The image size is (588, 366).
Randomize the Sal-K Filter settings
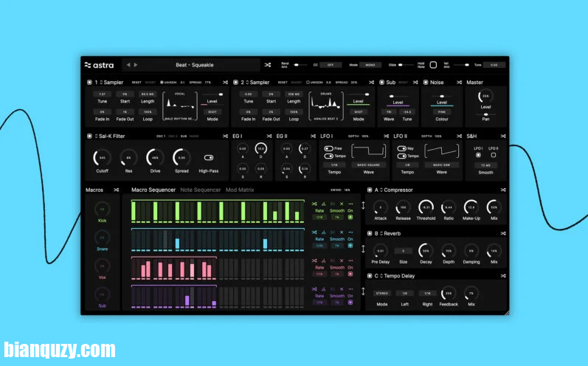coord(225,136)
